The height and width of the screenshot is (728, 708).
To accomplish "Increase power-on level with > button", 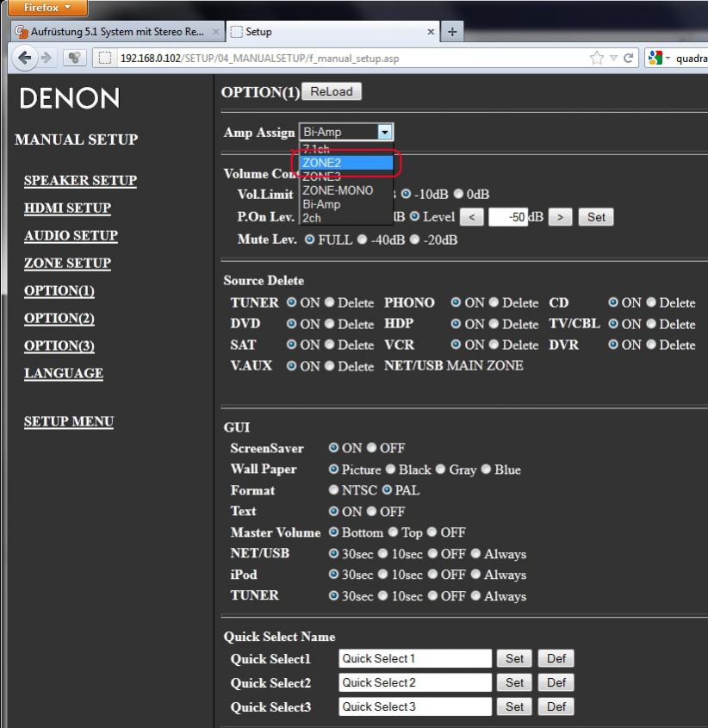I will coord(560,217).
